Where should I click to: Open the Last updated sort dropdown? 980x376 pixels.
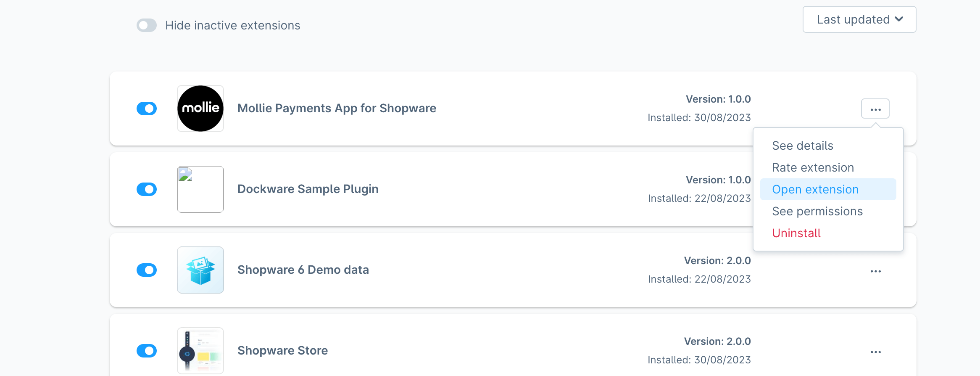point(859,19)
